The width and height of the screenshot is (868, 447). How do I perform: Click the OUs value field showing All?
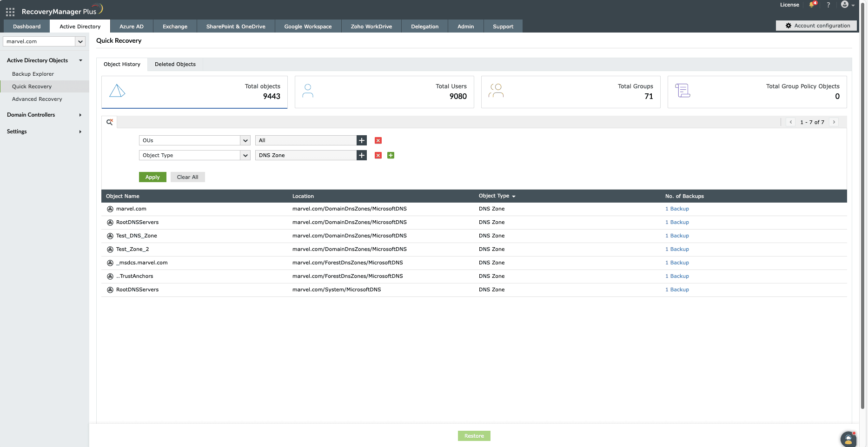point(306,140)
